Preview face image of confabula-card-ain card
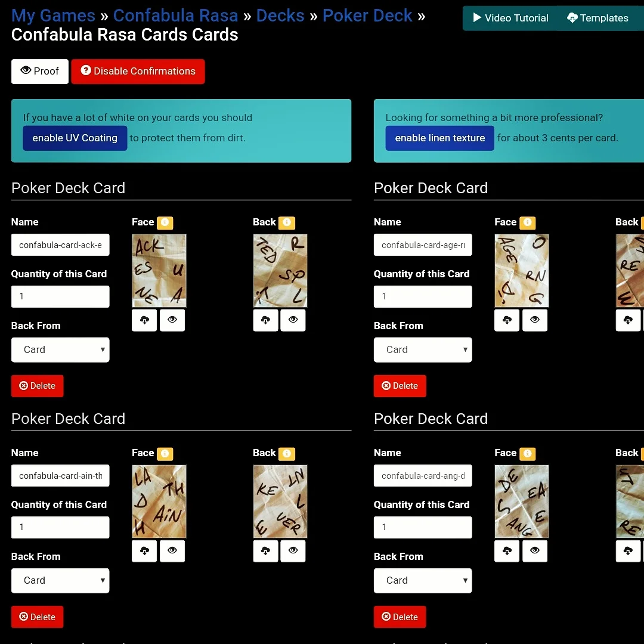 click(172, 551)
